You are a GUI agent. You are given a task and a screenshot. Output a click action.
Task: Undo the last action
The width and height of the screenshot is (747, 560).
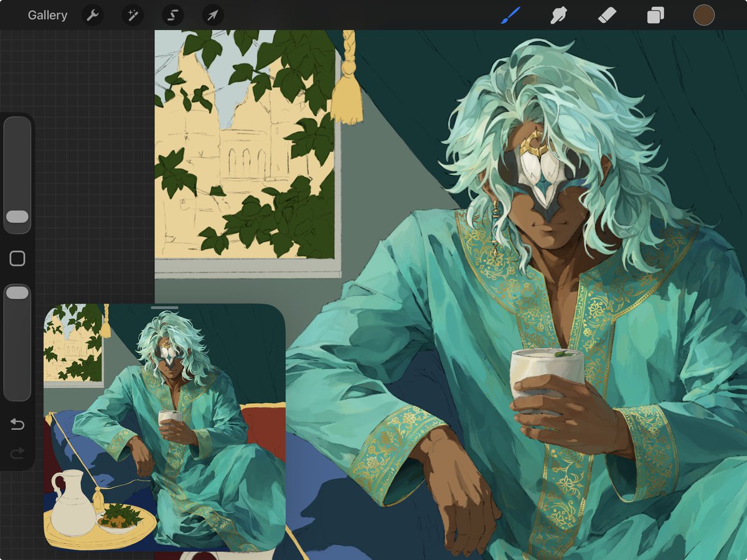pyautogui.click(x=17, y=424)
